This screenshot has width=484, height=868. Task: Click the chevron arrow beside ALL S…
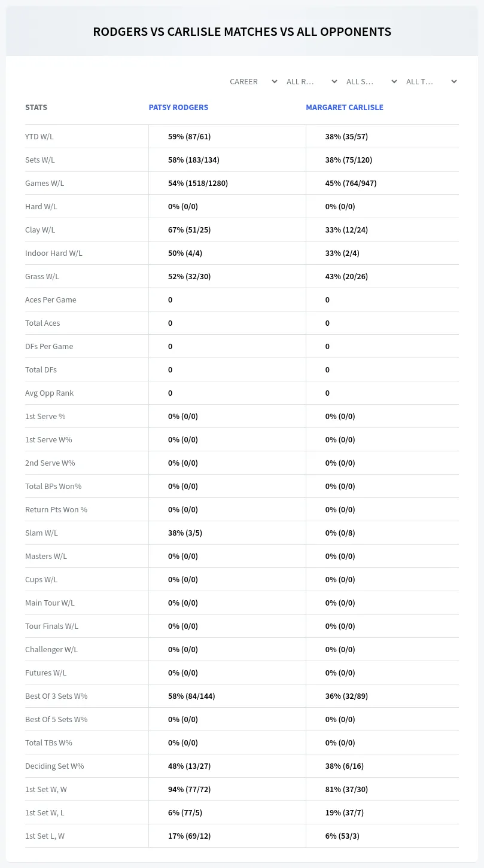pos(394,82)
